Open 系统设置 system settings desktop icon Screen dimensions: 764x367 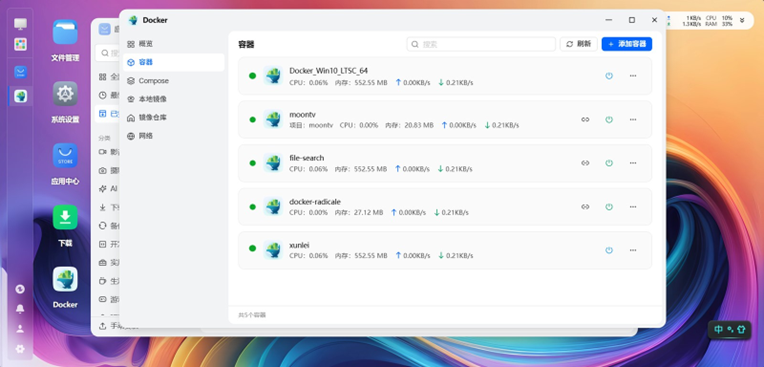coord(65,94)
